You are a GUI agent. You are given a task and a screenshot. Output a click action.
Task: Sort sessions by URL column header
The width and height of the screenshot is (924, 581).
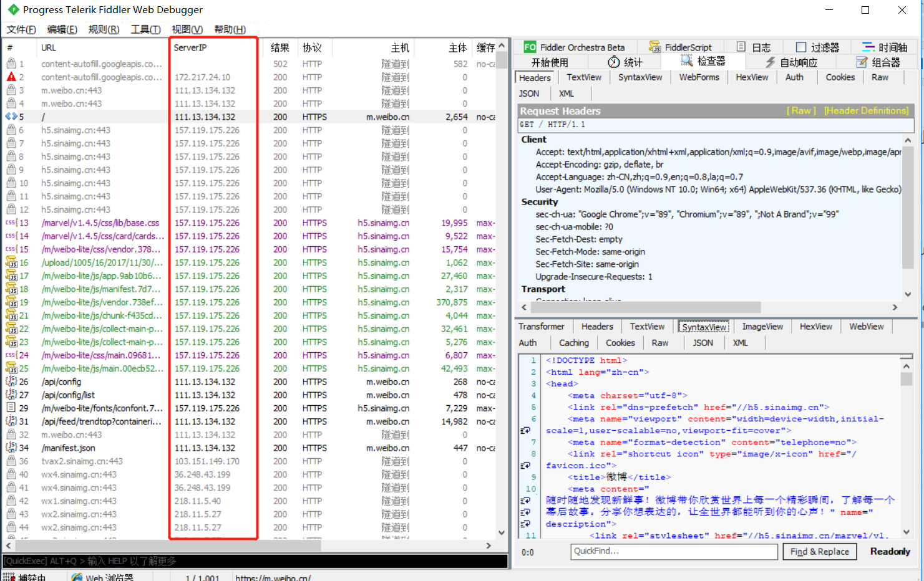[x=102, y=47]
